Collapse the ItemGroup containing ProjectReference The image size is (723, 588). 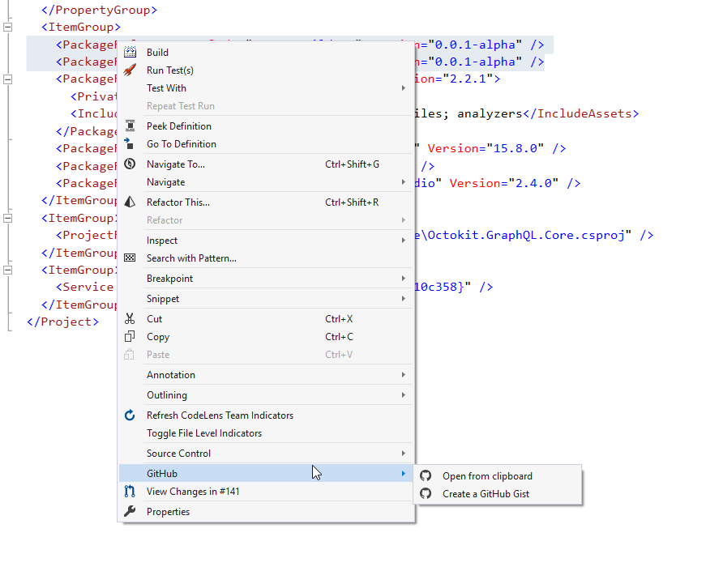(8, 218)
